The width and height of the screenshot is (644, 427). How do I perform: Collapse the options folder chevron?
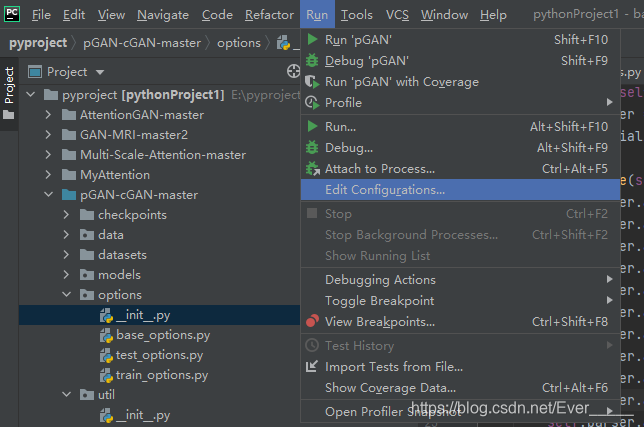point(67,294)
